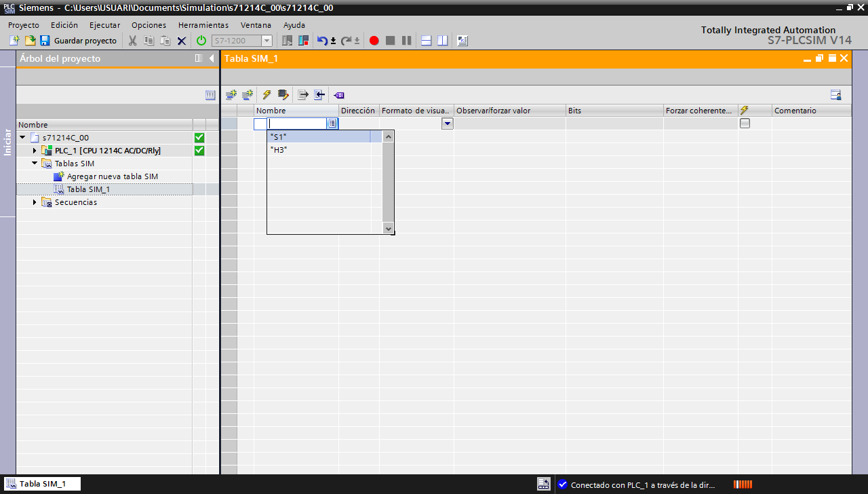Click the export arrow icon in table toolbar

click(303, 95)
